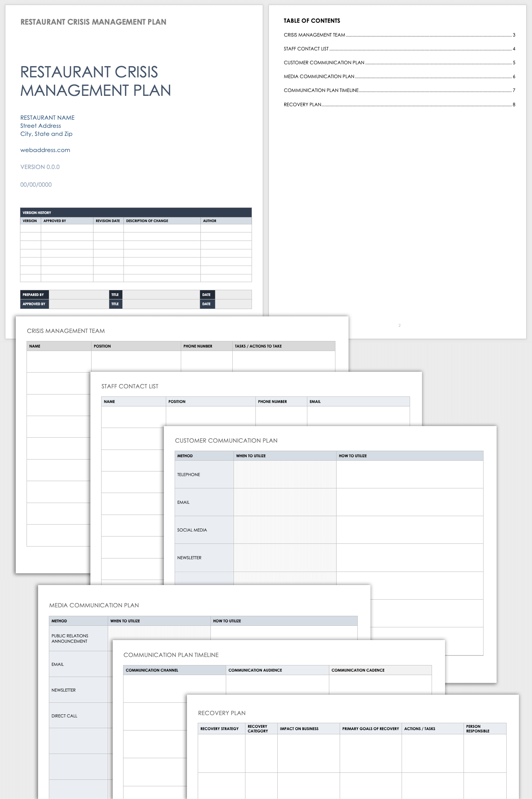Click the 'APPROVED BY' column header in version history
Screen dimensions: 532x799
coord(67,221)
